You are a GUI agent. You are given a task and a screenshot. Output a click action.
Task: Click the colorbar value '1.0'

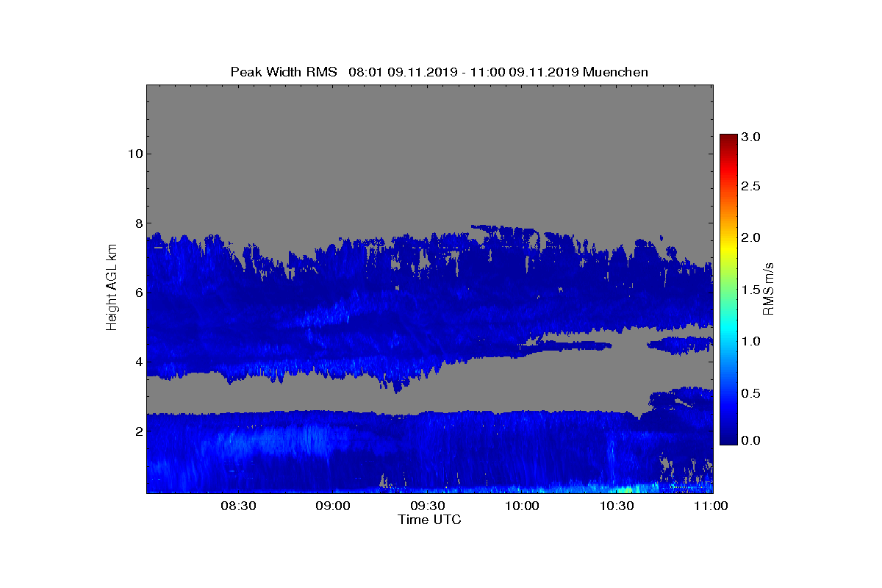(751, 341)
